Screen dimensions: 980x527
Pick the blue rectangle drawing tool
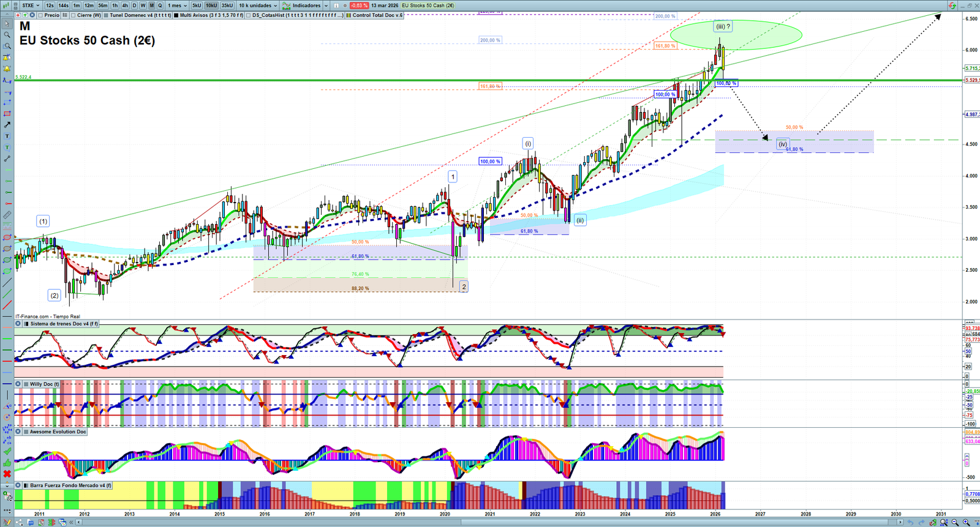click(7, 102)
